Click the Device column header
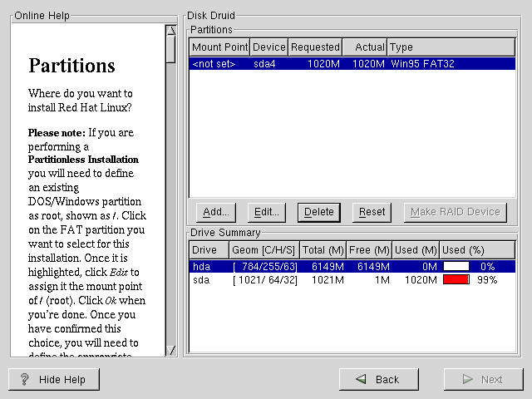 coord(268,47)
